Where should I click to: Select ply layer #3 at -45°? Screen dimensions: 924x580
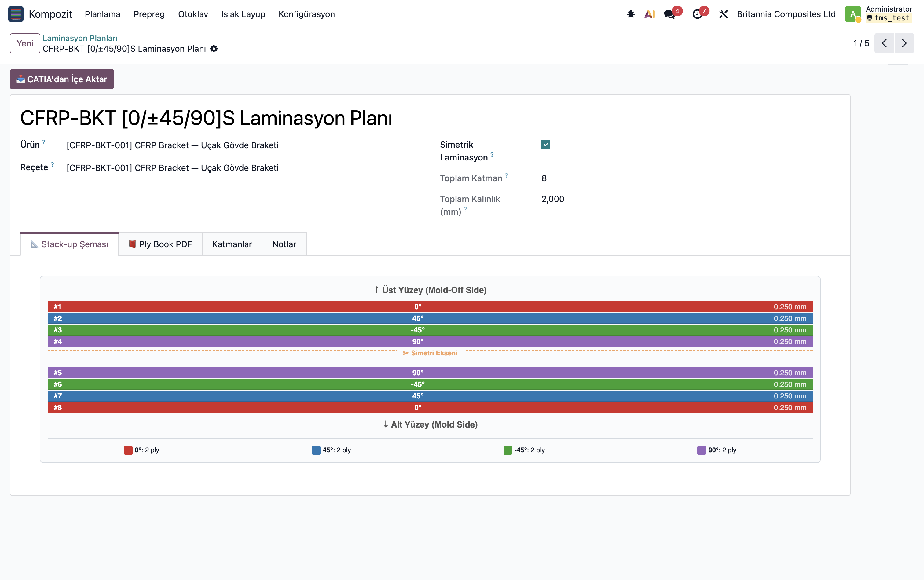(x=430, y=330)
